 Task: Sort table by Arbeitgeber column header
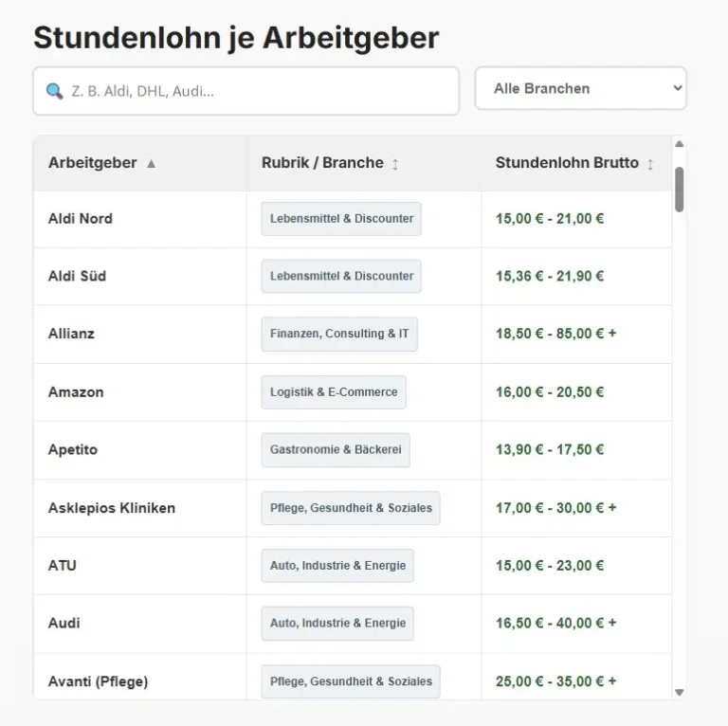tap(93, 163)
